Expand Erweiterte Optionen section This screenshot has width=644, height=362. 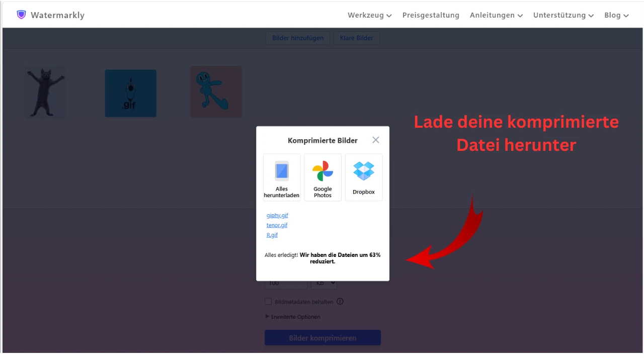point(293,317)
